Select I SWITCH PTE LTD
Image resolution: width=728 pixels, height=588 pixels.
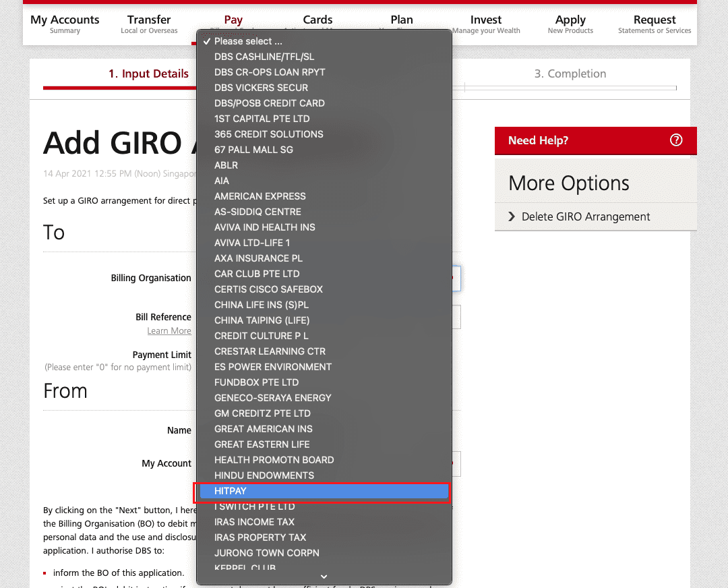(324, 506)
